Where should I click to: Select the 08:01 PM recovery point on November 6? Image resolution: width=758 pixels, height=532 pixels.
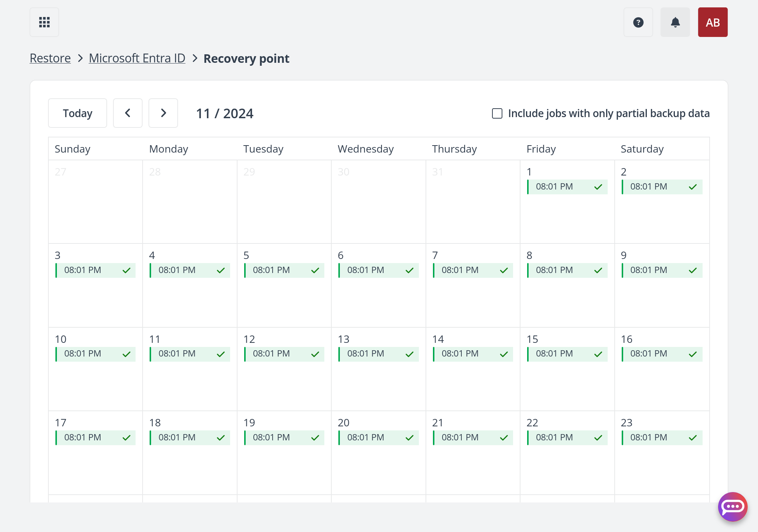[379, 270]
